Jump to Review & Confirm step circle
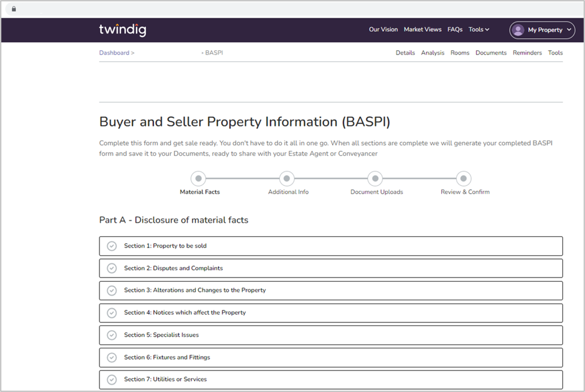This screenshot has width=585, height=392. [x=463, y=178]
